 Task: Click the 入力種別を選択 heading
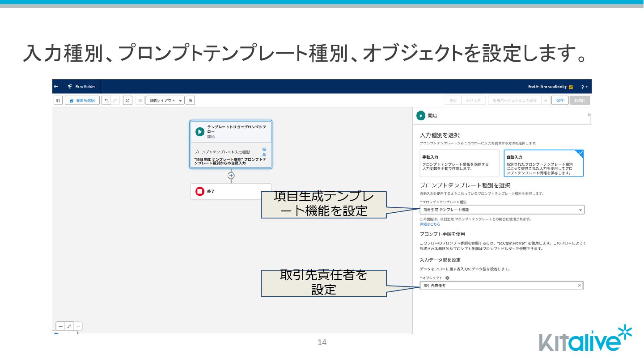pos(440,135)
